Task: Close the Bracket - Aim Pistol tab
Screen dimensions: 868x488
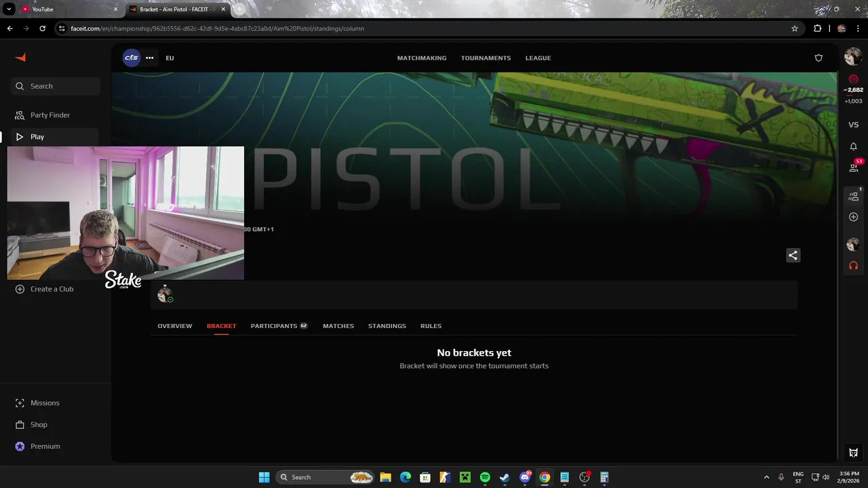Action: click(223, 9)
